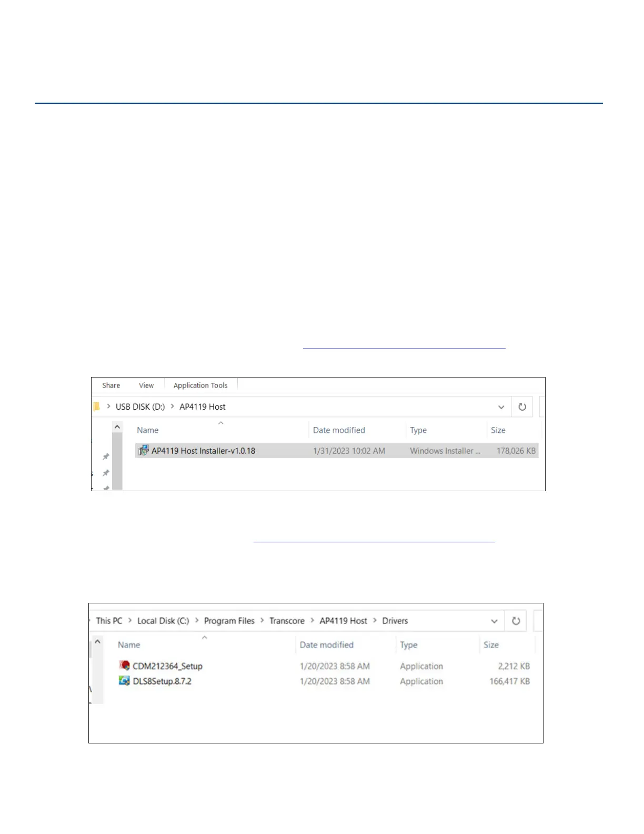Expand address history dropdown in Drivers window
This screenshot has width=644, height=834.
pyautogui.click(x=494, y=621)
